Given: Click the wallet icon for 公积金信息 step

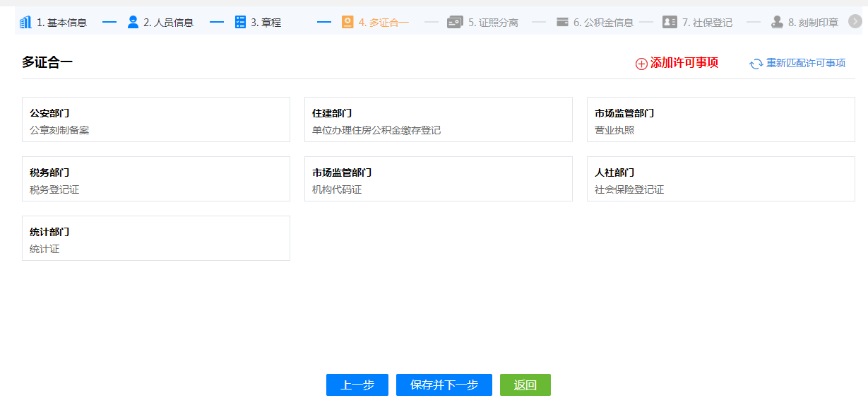Looking at the screenshot, I should [562, 22].
